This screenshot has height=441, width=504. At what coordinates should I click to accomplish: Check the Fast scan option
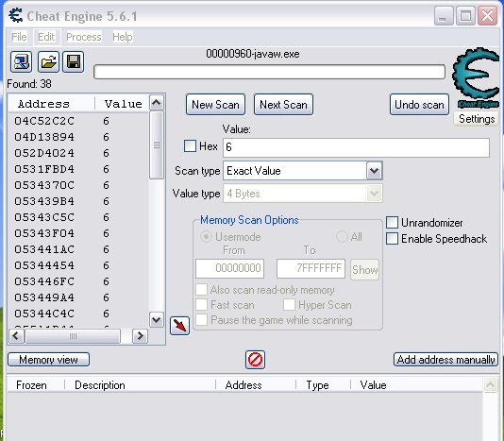(202, 305)
